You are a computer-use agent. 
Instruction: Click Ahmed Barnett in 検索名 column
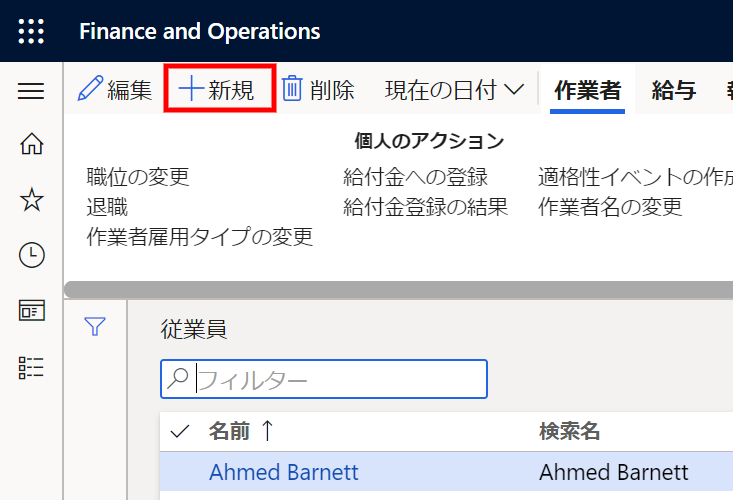point(614,472)
